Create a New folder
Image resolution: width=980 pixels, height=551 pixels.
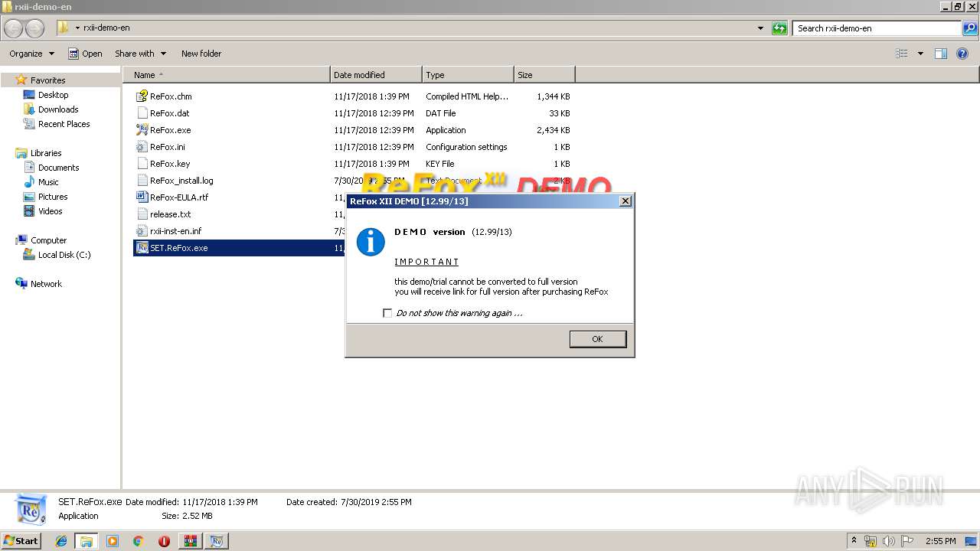tap(201, 54)
